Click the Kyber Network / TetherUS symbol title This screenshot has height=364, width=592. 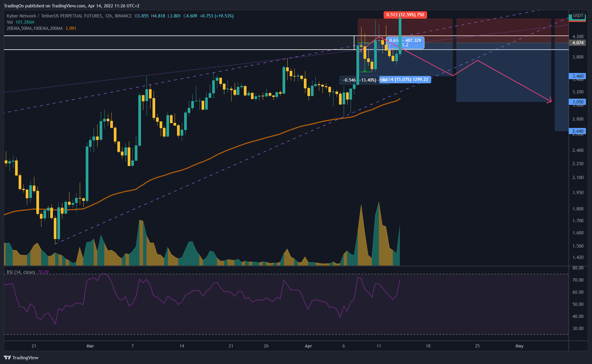coord(69,16)
